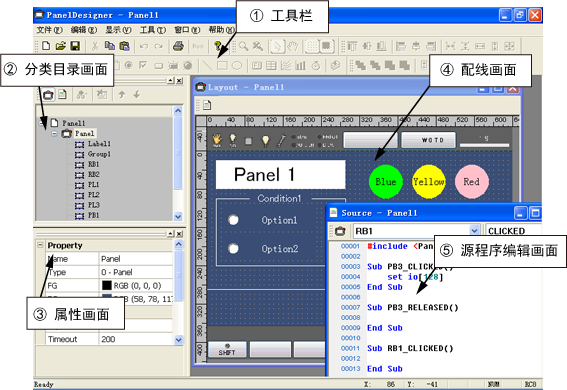567x390 pixels.
Task: Click the Yellow lamp circle
Action: click(429, 181)
